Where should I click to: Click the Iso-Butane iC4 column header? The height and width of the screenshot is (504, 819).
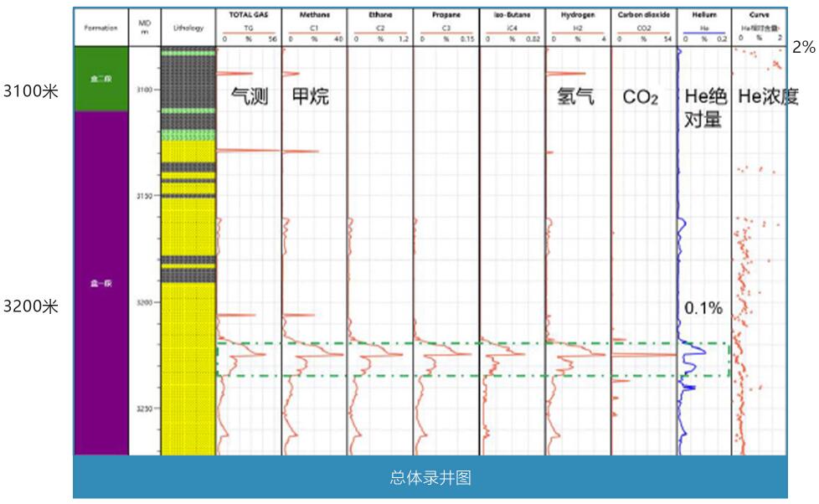[511, 15]
